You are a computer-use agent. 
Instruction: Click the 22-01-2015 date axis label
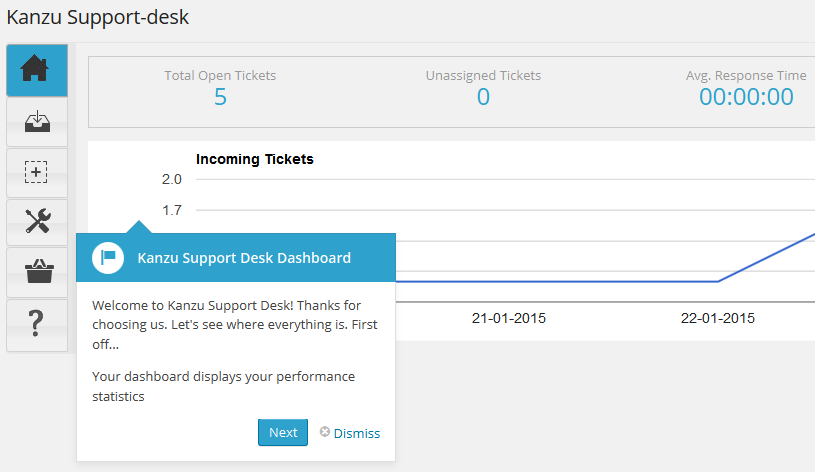pos(718,318)
